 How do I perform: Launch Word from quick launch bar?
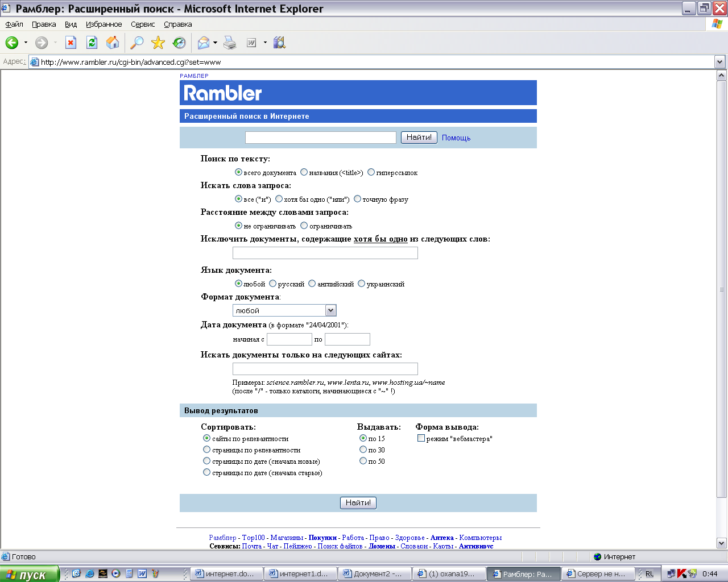coord(142,573)
